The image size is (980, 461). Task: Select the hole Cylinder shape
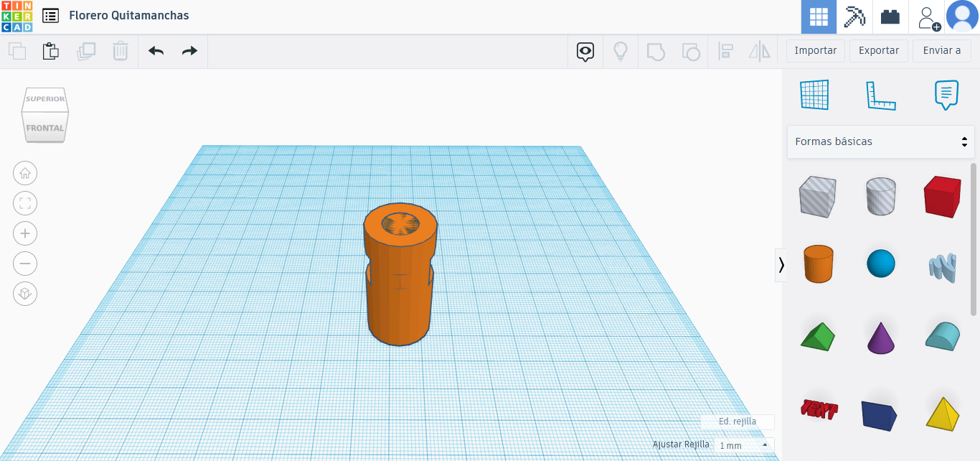click(881, 197)
